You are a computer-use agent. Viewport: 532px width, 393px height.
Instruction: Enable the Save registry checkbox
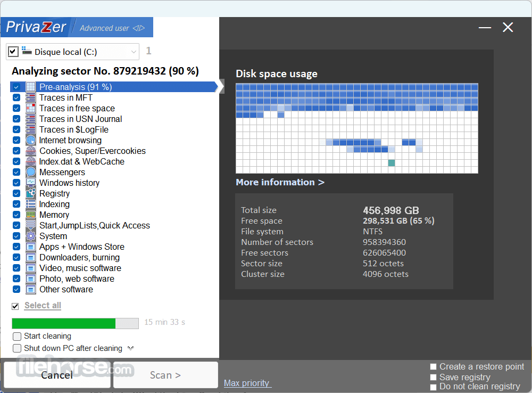click(433, 378)
